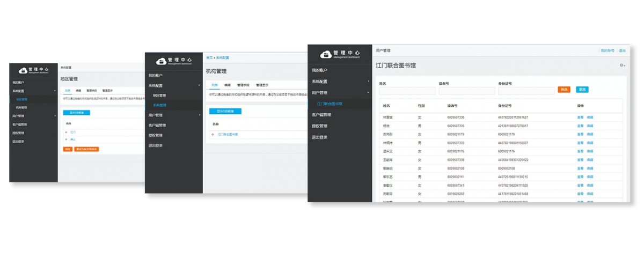Expand 用户管理 arrow in middle panel sidebar
This screenshot has height=257, width=644.
tap(199, 115)
